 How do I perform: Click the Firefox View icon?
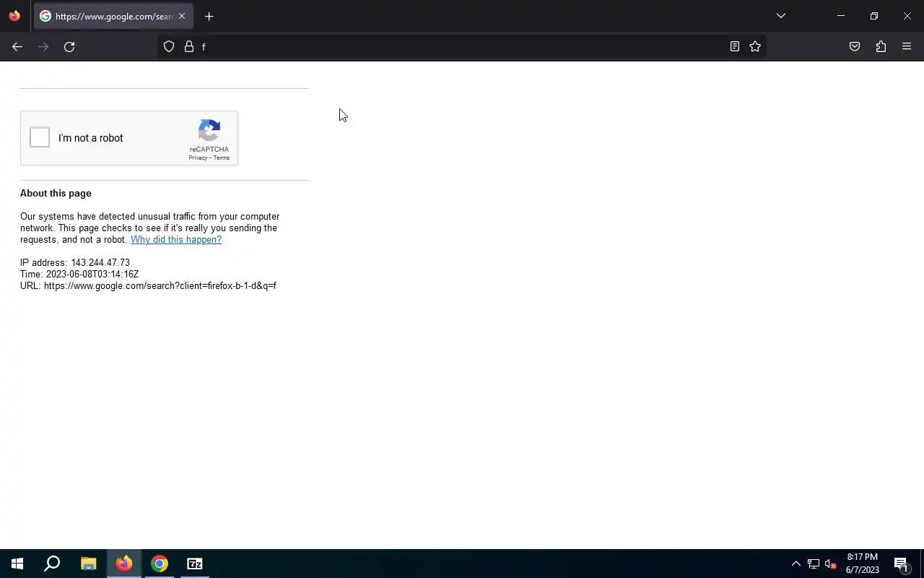[x=14, y=16]
